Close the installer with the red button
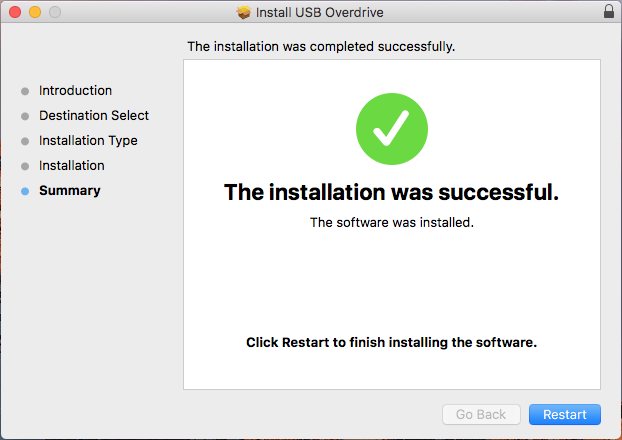Screen dimensions: 622x440 point(14,12)
